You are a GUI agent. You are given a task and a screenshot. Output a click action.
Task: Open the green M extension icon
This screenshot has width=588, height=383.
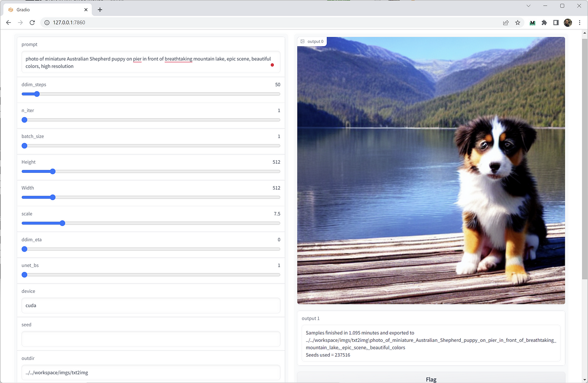[x=532, y=23]
